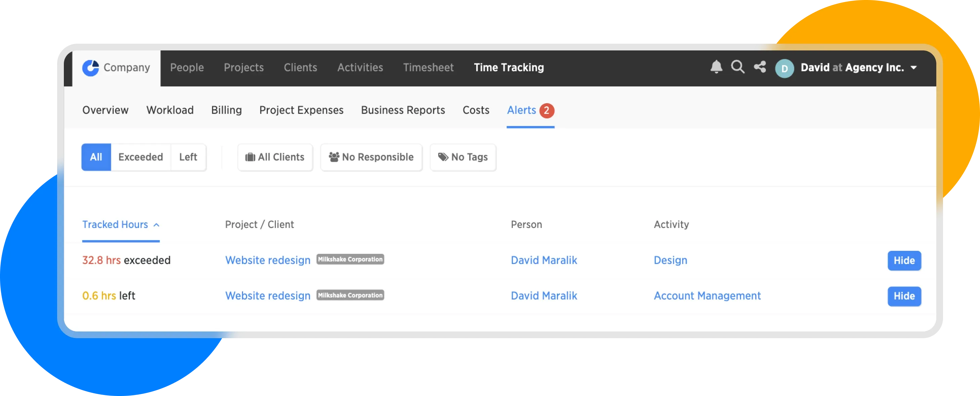The image size is (980, 396).
Task: Switch to the Workload tab
Action: [x=170, y=110]
